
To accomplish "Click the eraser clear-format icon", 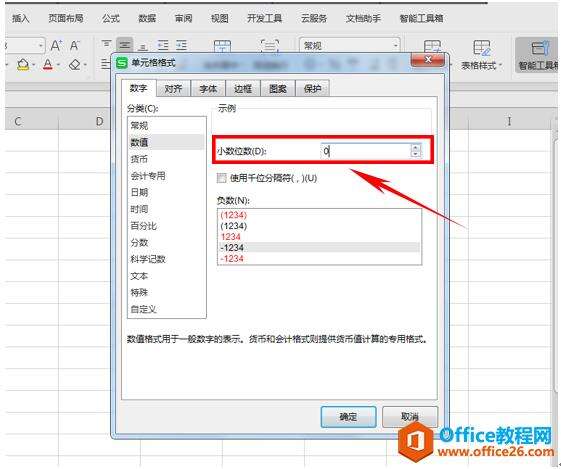I will (74, 65).
